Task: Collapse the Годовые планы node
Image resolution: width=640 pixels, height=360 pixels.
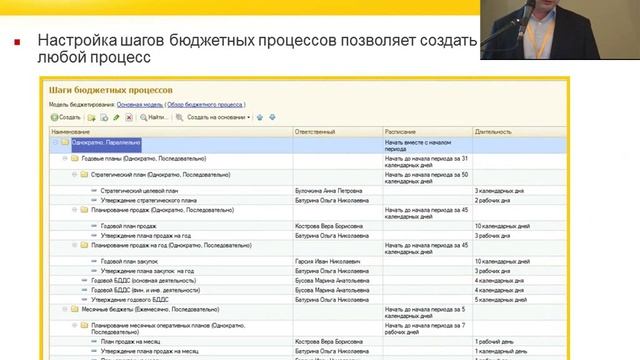Action: pyautogui.click(x=65, y=158)
